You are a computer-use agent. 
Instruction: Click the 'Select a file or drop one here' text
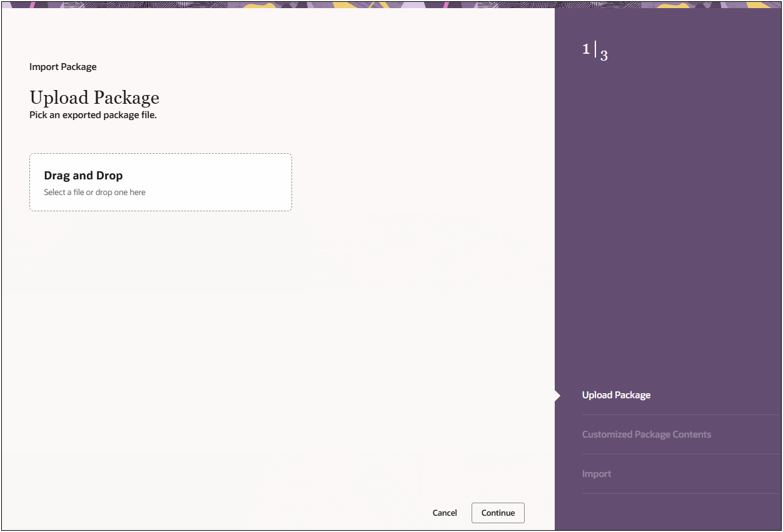coord(94,193)
